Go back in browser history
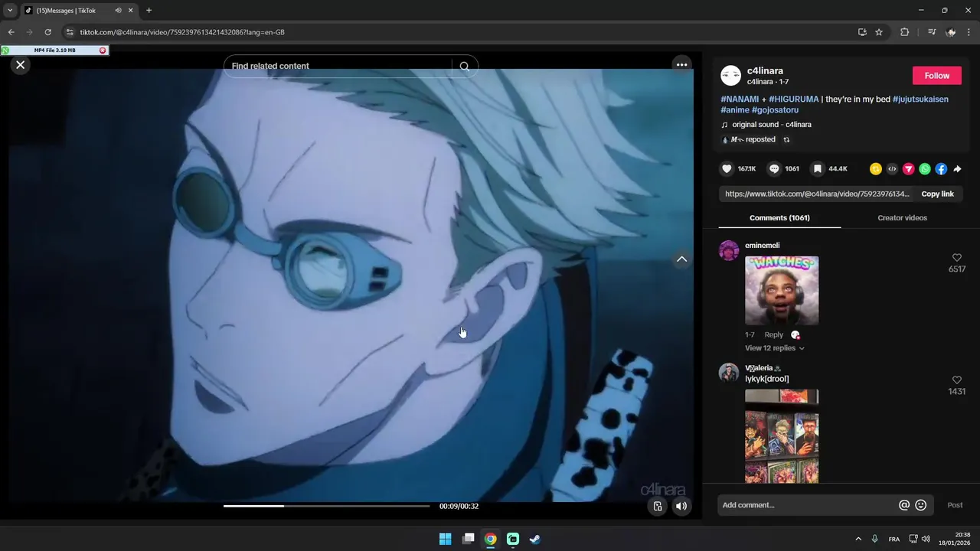980x551 pixels. point(11,32)
